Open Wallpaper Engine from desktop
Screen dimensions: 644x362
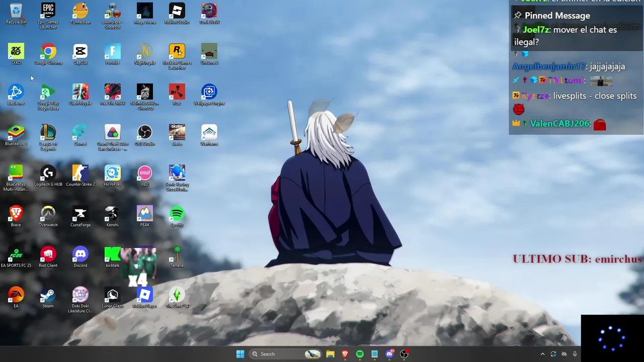209,95
